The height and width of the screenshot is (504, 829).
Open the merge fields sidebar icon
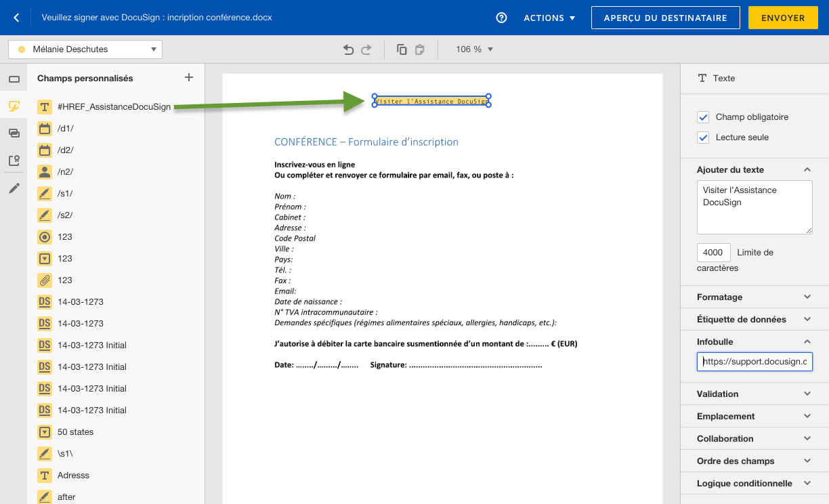click(14, 133)
